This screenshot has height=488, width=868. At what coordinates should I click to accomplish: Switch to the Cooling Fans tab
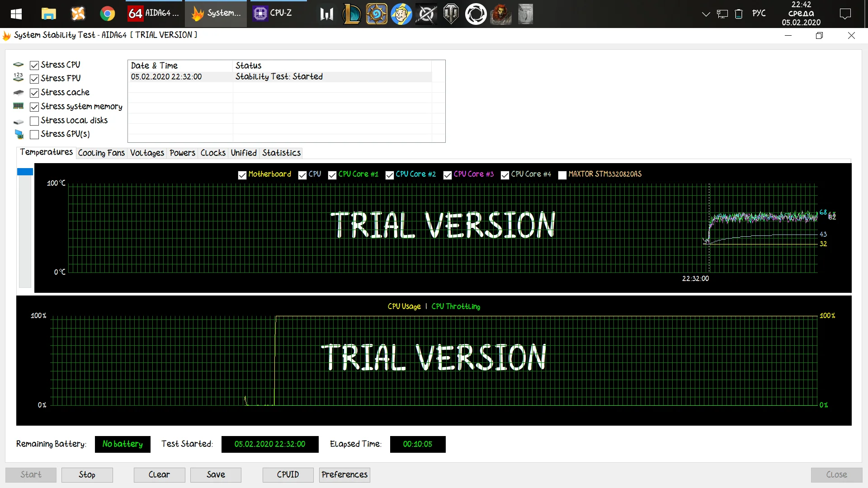[101, 153]
